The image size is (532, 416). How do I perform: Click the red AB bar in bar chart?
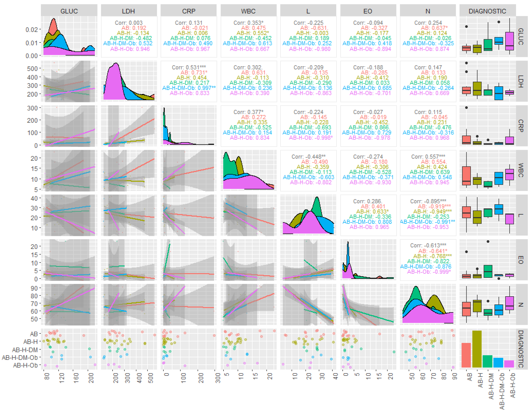point(466,355)
